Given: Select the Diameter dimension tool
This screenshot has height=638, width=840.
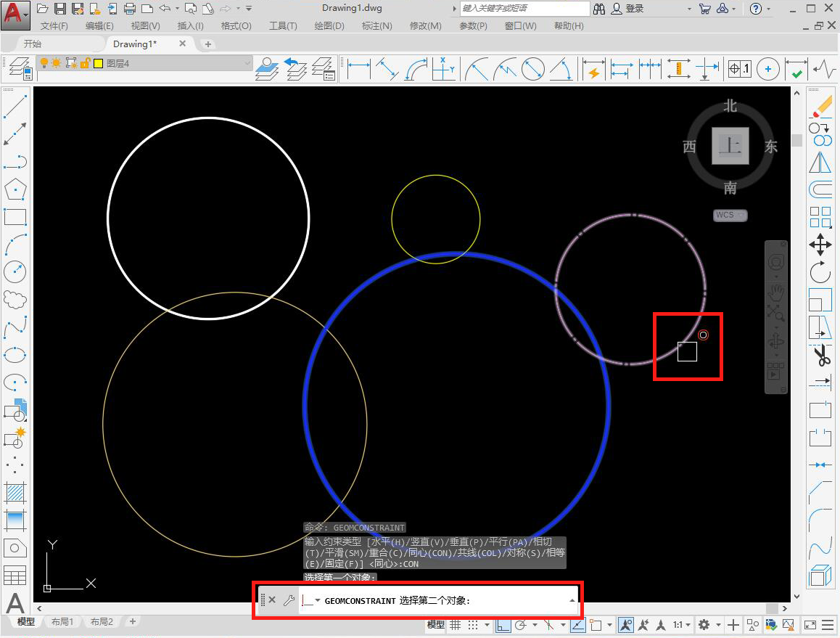Looking at the screenshot, I should 533,69.
